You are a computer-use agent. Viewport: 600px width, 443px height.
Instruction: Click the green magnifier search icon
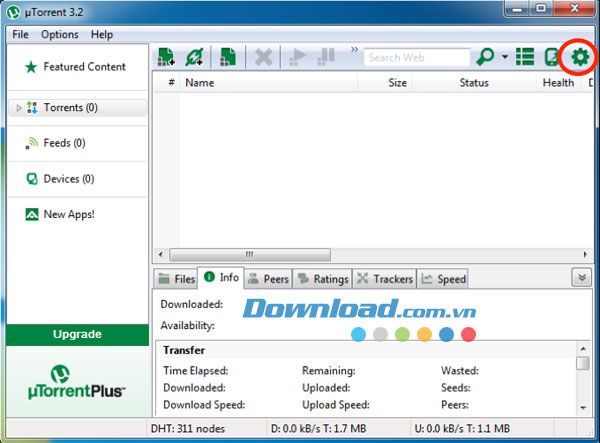[x=485, y=57]
